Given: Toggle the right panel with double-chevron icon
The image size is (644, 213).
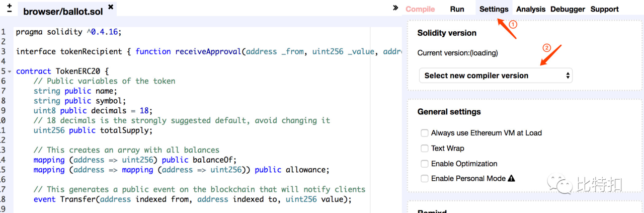Looking at the screenshot, I should click(395, 8).
